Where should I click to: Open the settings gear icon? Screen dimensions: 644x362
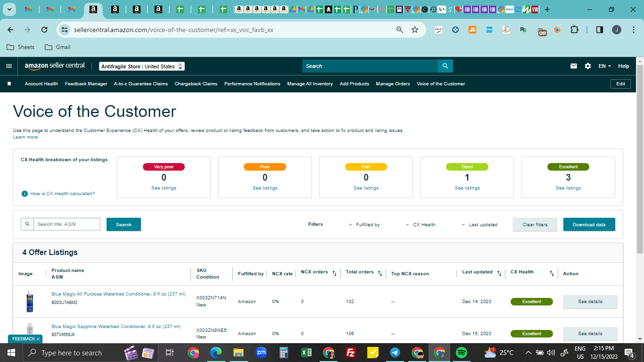(588, 66)
